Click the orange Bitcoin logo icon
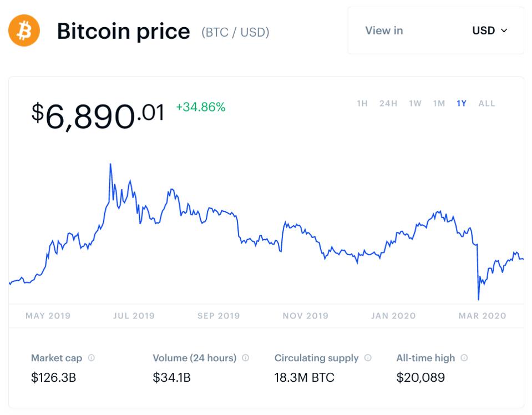 click(24, 31)
